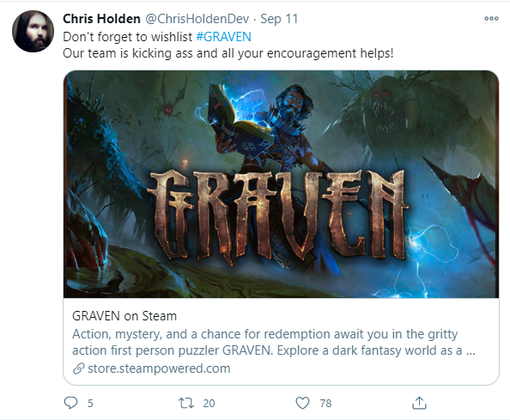Viewport: 510px width, 420px height.
Task: Click the tweet text about encouragement
Action: (228, 53)
